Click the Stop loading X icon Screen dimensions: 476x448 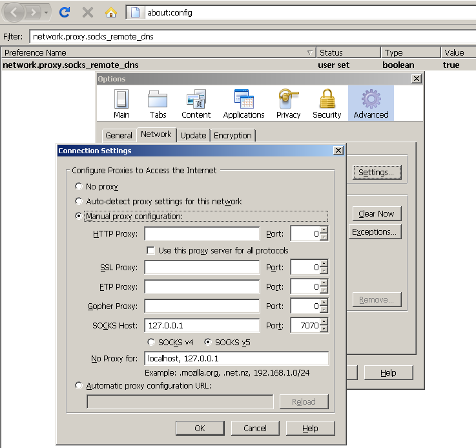88,12
